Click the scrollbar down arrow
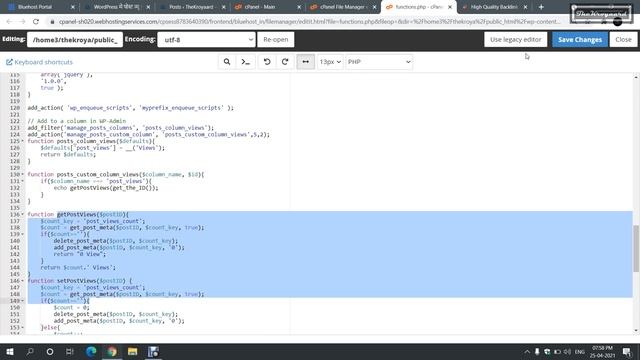Screen dimensions: 640x360 (x=636, y=331)
